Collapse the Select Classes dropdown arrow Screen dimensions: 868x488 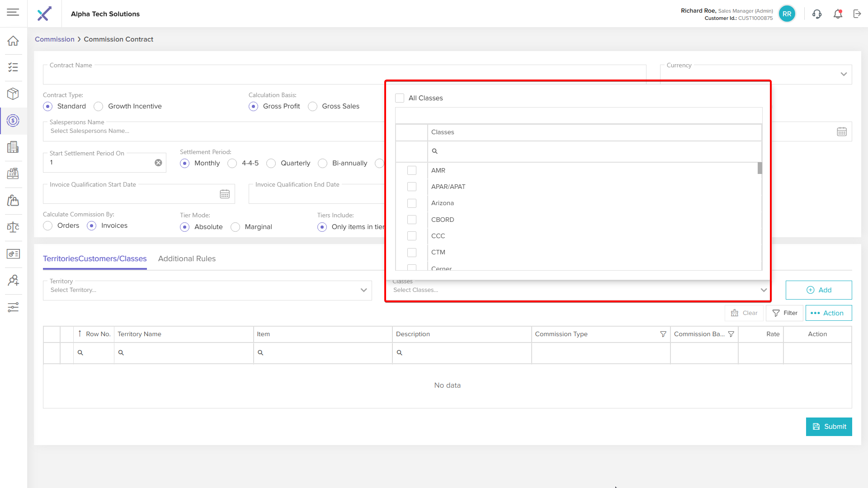pos(764,290)
